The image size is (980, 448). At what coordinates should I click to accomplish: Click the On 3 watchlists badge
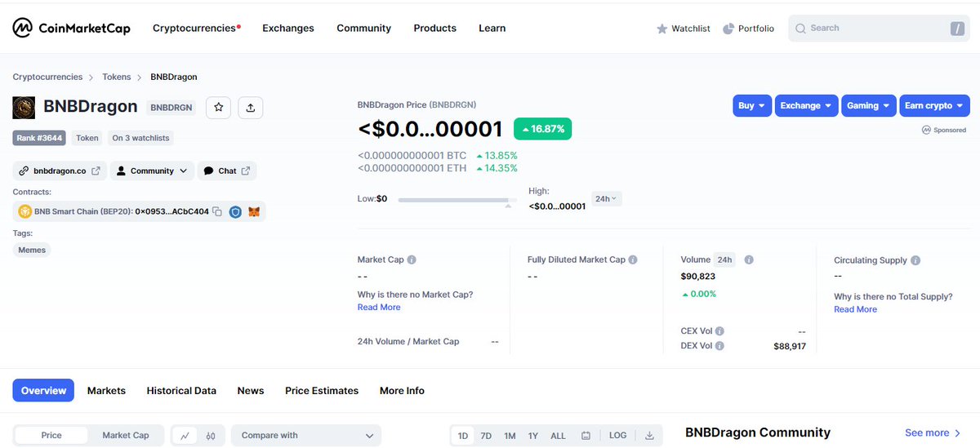[140, 138]
